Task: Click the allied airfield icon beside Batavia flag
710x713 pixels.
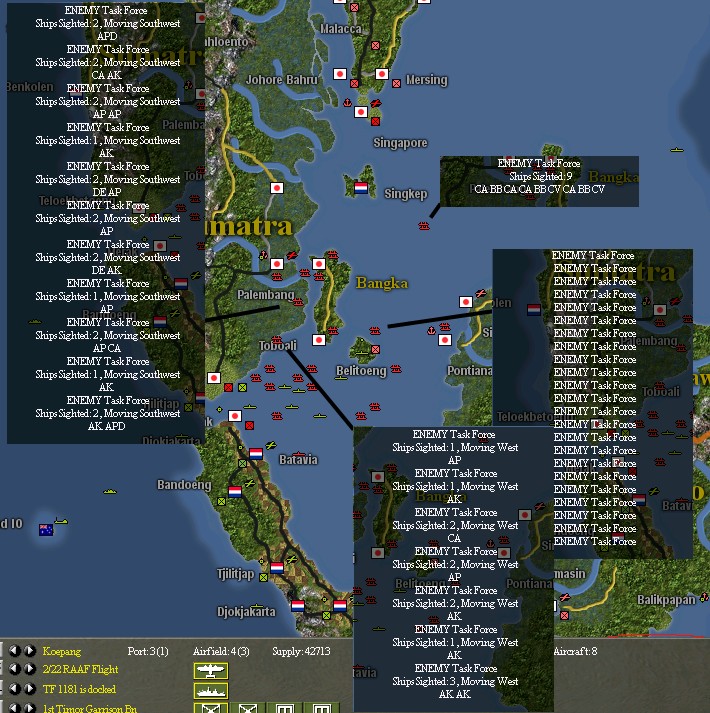Action: [x=271, y=446]
